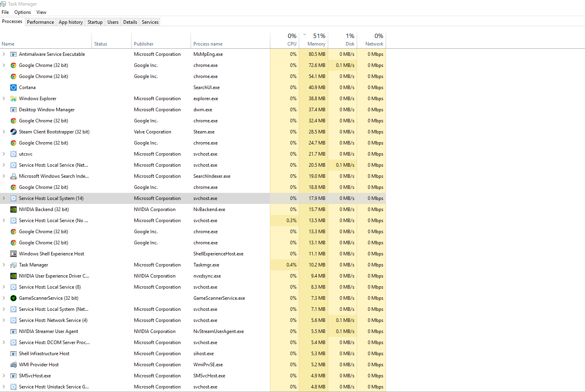Screen dimensions: 585x392
Task: Click the NVIDIA Streamer User Agent icon
Action: point(13,331)
